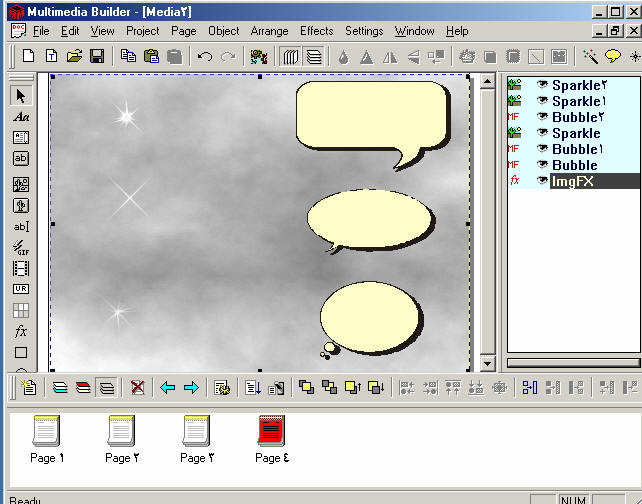Copy the selected object via toolbar icon
The height and width of the screenshot is (504, 642).
pos(128,56)
